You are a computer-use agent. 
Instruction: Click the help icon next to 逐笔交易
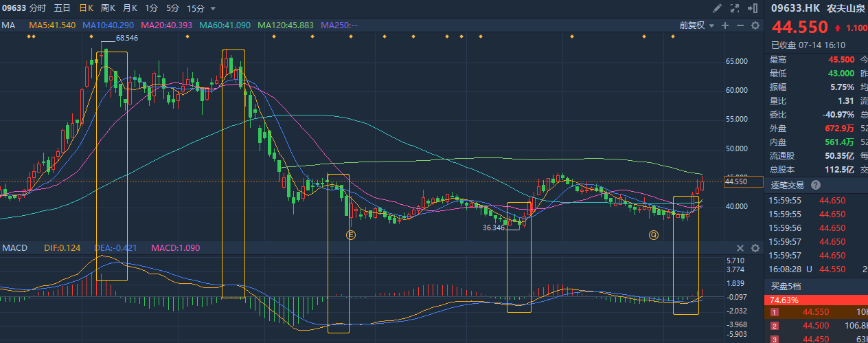816,185
